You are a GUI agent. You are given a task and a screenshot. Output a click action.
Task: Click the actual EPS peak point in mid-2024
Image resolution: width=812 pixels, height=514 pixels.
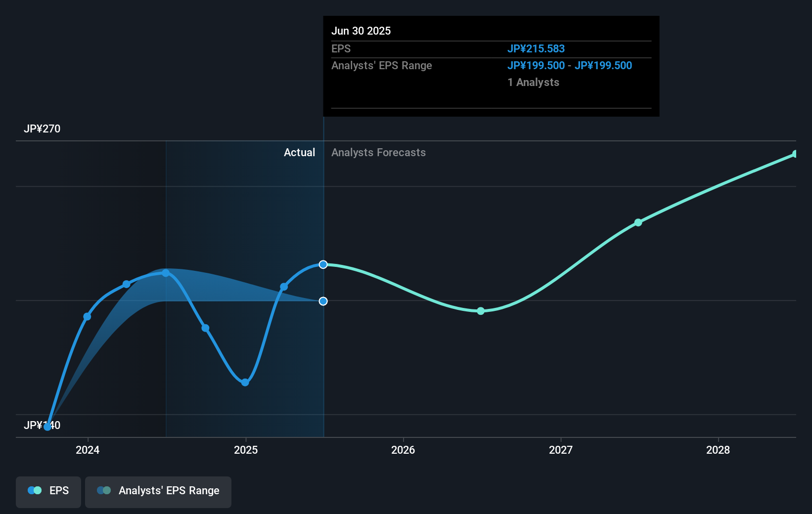[166, 273]
